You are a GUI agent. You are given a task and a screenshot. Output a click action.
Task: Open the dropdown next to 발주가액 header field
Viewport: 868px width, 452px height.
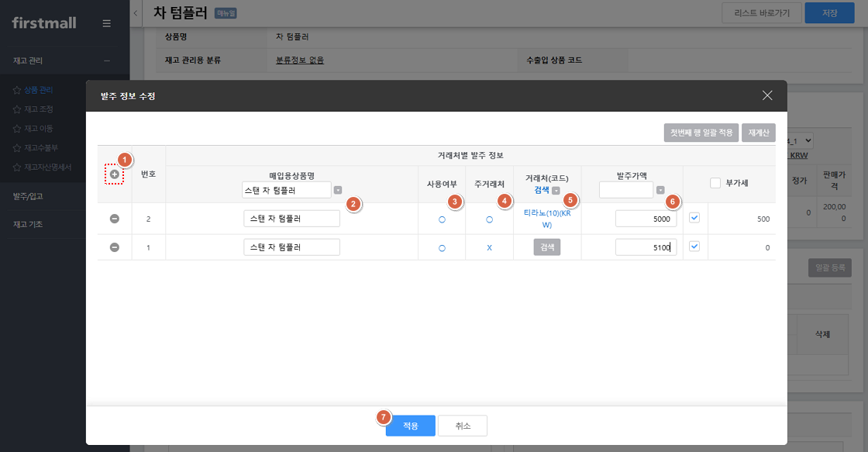[x=660, y=190]
